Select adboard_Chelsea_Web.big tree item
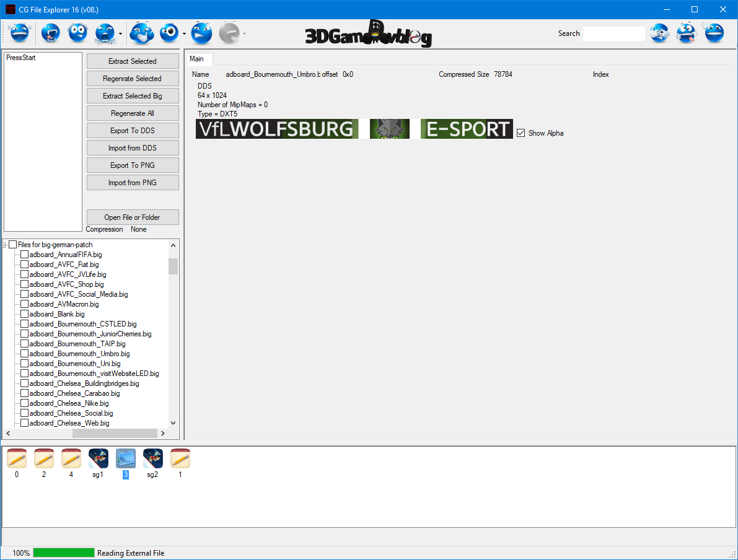The width and height of the screenshot is (738, 560). (x=69, y=422)
